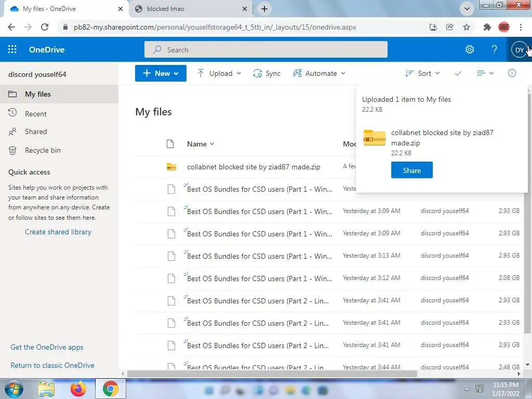Open the tab search chevron
Image resolution: width=532 pixels, height=399 pixels.
[467, 9]
